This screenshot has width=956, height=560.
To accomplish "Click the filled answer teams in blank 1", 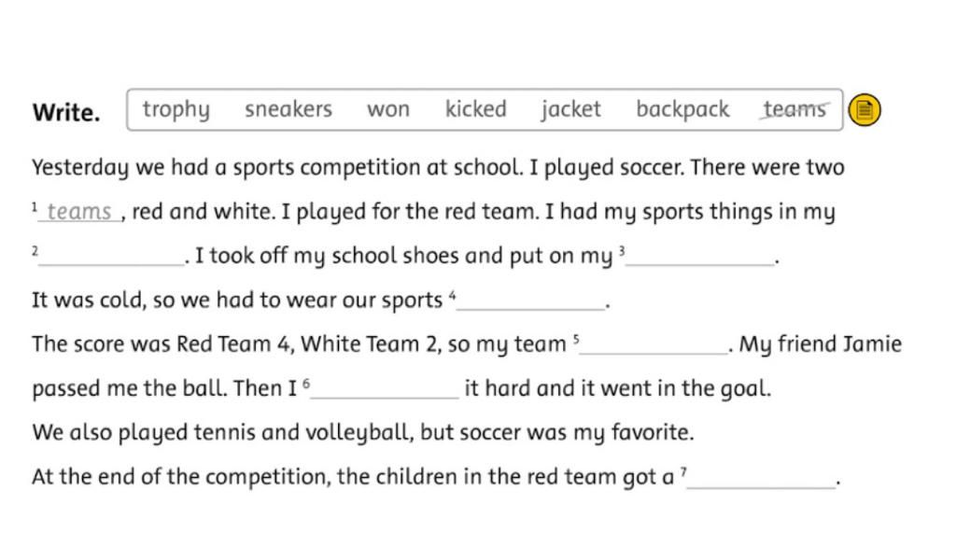I will (x=79, y=212).
